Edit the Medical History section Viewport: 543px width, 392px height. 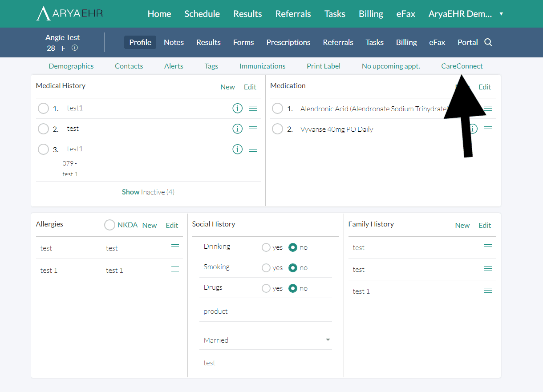coord(250,87)
